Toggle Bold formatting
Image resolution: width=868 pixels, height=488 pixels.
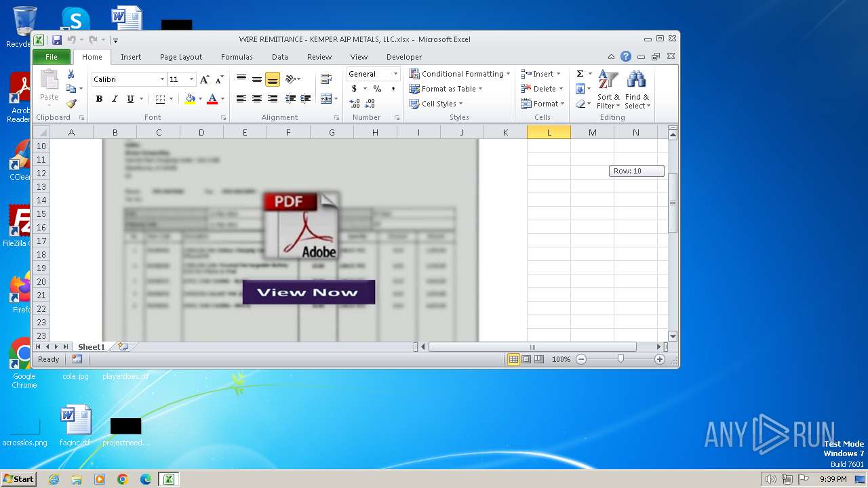click(99, 99)
